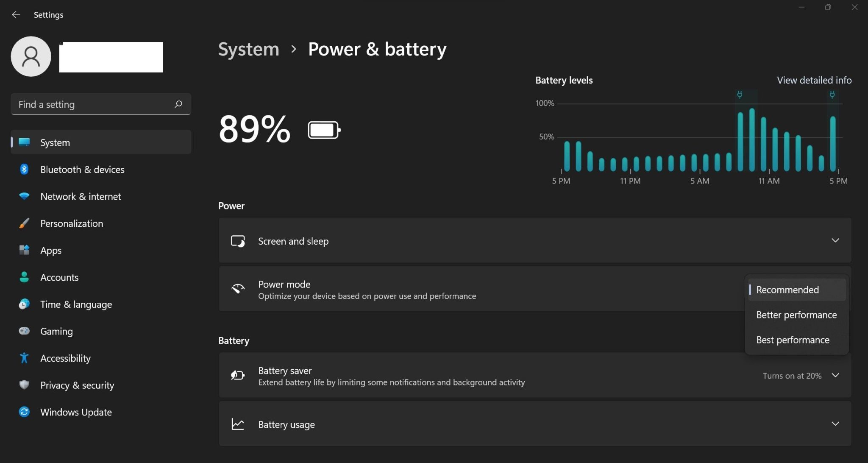
Task: Select Best performance power mode
Action: click(793, 339)
